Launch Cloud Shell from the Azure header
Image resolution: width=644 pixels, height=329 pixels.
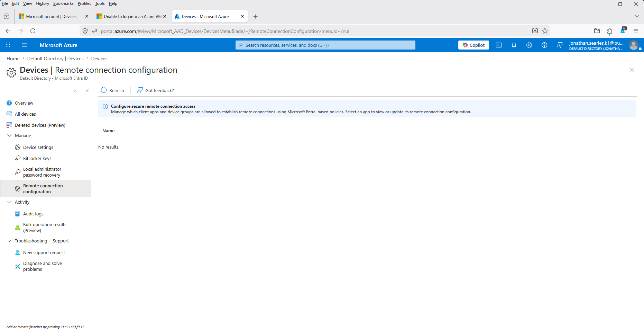coord(499,45)
